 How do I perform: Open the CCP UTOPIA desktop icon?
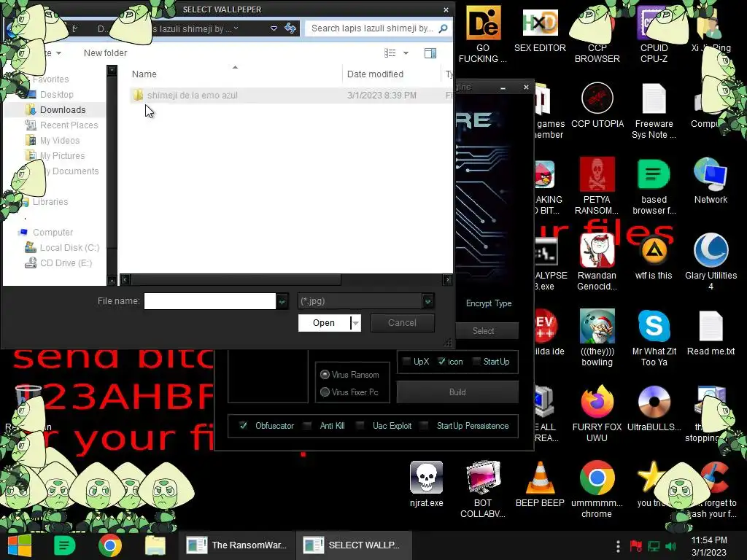(x=597, y=106)
